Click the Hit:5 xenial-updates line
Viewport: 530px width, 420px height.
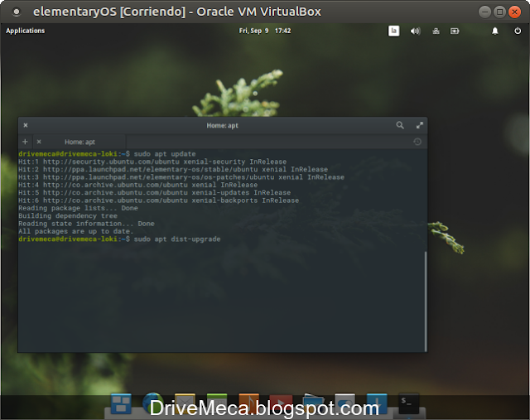155,192
